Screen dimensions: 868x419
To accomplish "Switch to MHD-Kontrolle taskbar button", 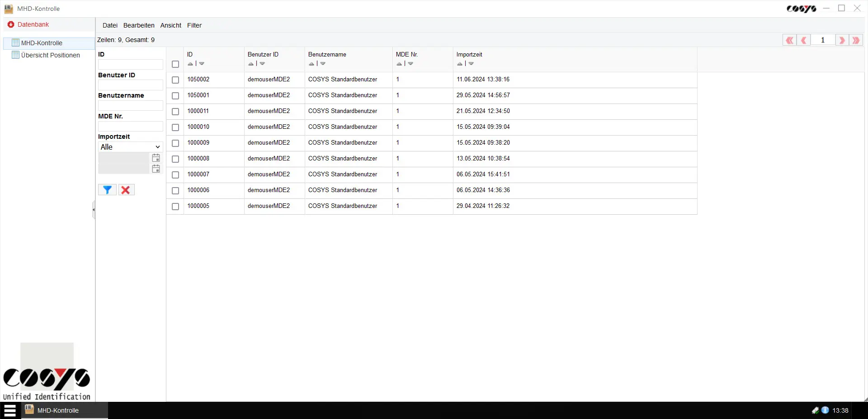I will tap(65, 410).
